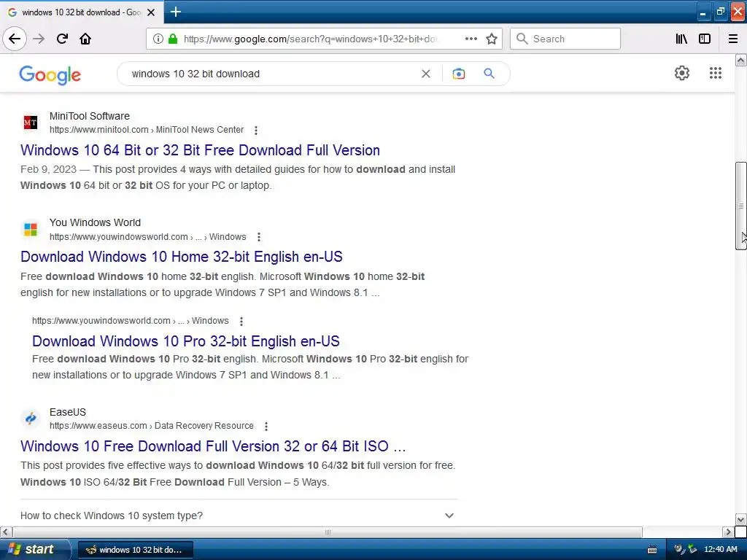Screen dimensions: 747x560
Task: Click the keyboard icon in the taskbar
Action: click(x=652, y=550)
